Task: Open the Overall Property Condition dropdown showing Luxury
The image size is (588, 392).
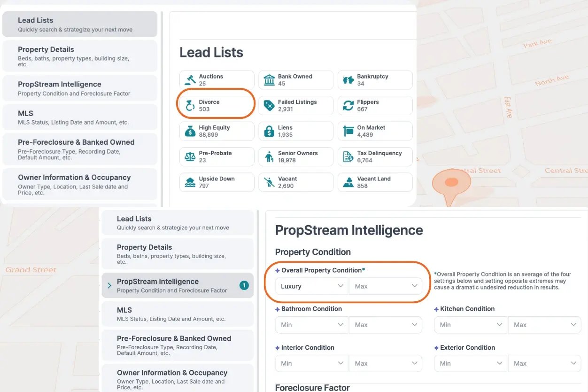Action: pyautogui.click(x=311, y=285)
